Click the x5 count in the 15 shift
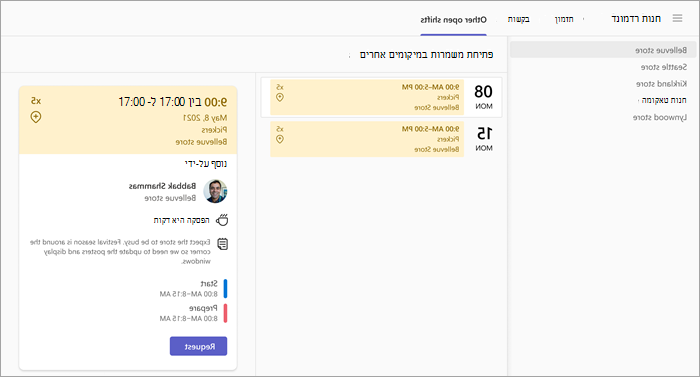Screen dimensions: 700x377 280,129
